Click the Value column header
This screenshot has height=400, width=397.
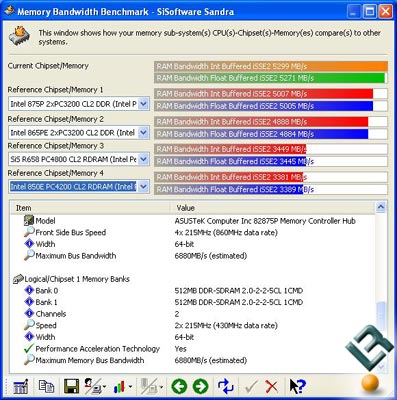273,208
